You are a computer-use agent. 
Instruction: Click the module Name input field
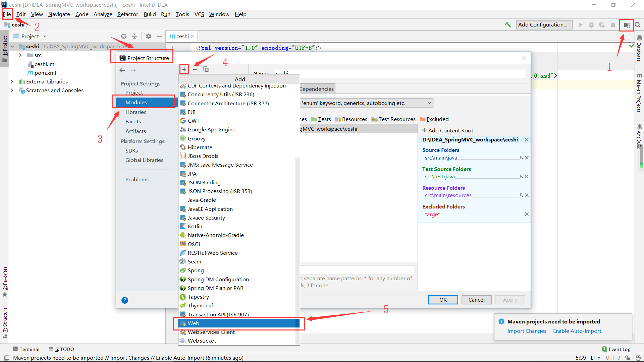click(400, 73)
